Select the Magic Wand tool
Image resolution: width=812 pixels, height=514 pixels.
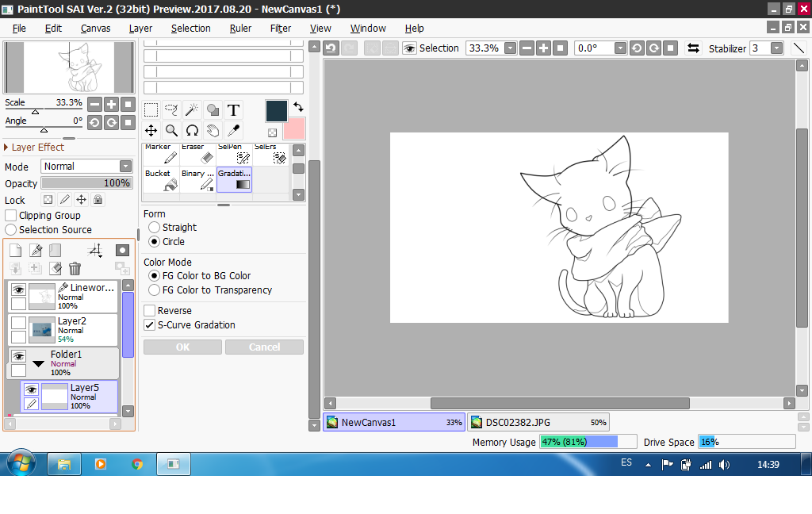(x=192, y=109)
